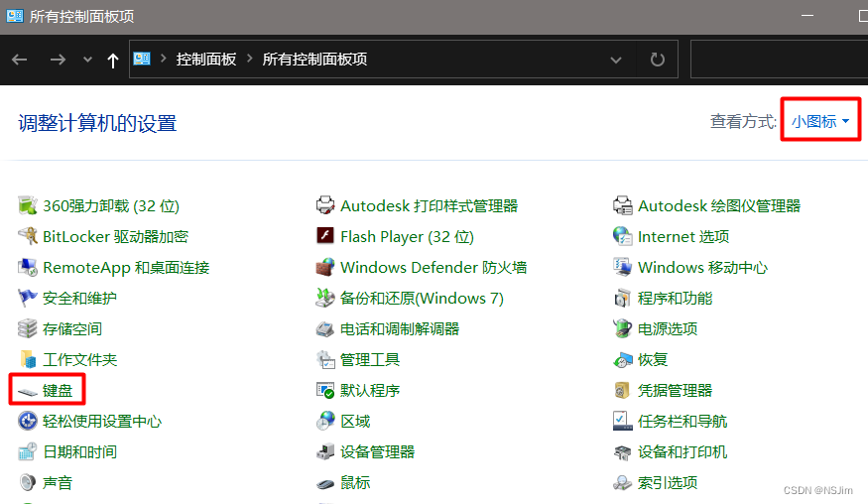Click the Windows 移动中心 icon
Viewport: 868px width, 504px height.
coord(623,268)
